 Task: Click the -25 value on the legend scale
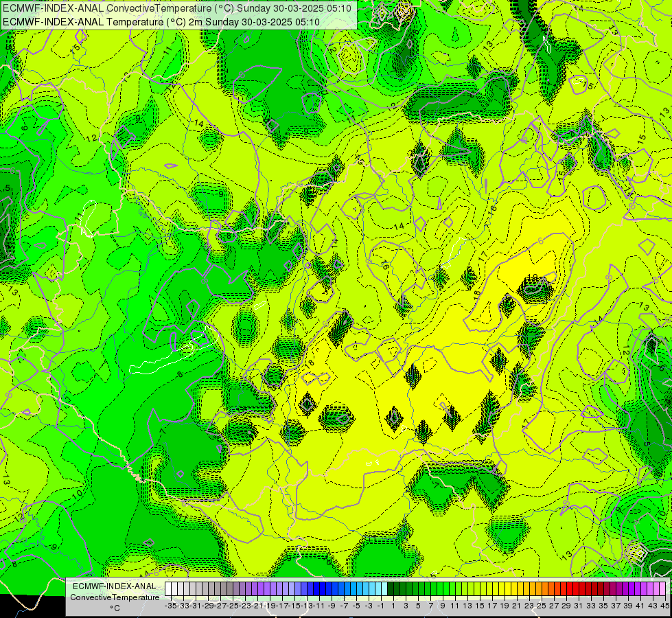point(232,606)
